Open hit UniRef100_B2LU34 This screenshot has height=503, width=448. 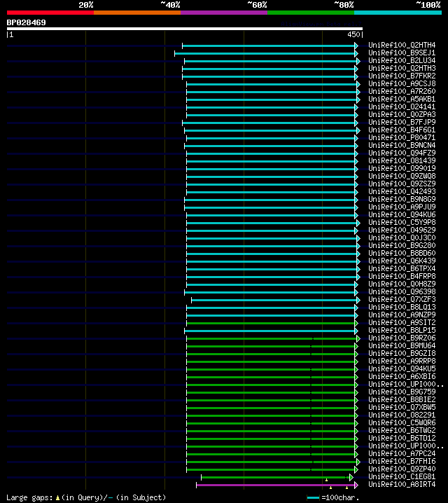tap(402, 60)
